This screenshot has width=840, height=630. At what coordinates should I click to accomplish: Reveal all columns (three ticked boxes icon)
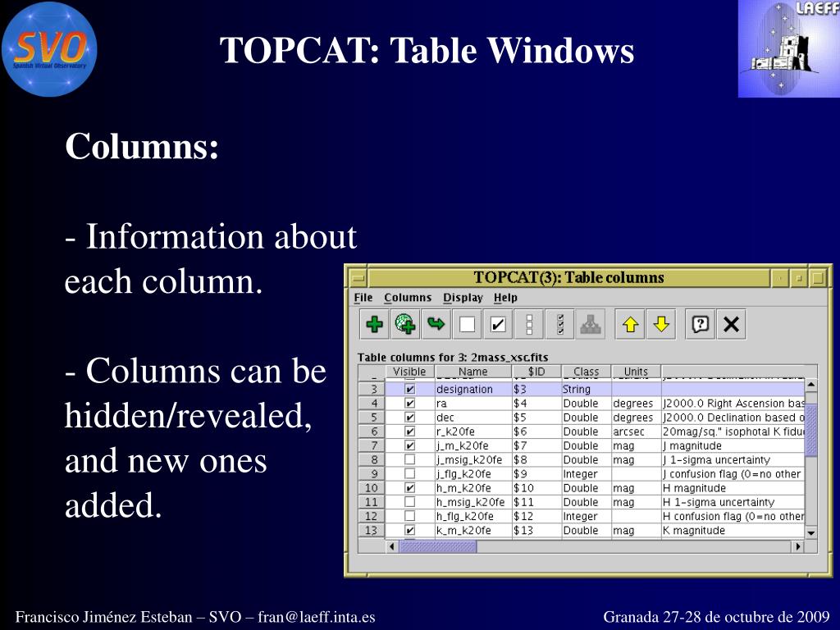tap(559, 324)
